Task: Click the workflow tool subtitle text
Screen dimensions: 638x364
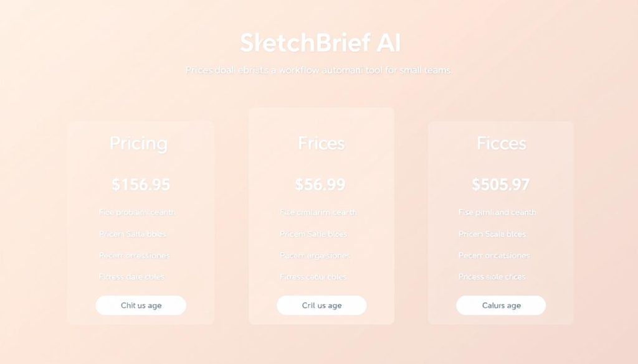Action: coord(319,70)
